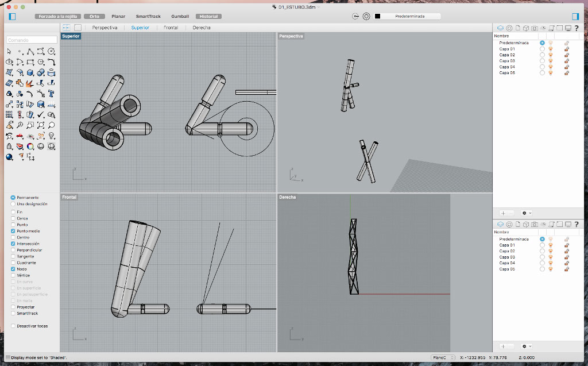Screen dimensions: 588x366
Task: Uncheck the Intersección object snap
Action: [x=13, y=244]
